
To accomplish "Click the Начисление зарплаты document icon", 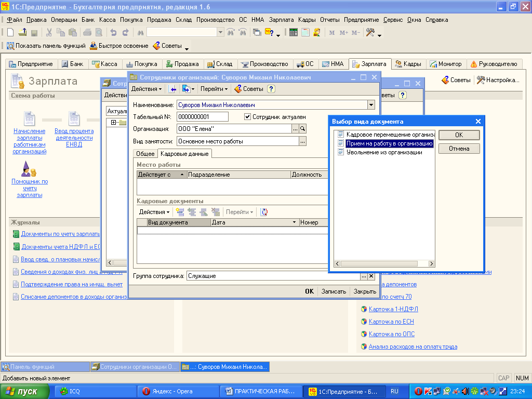I will point(30,119).
